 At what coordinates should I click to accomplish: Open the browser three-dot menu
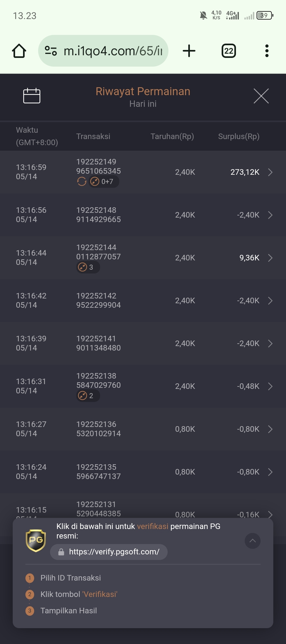(267, 51)
